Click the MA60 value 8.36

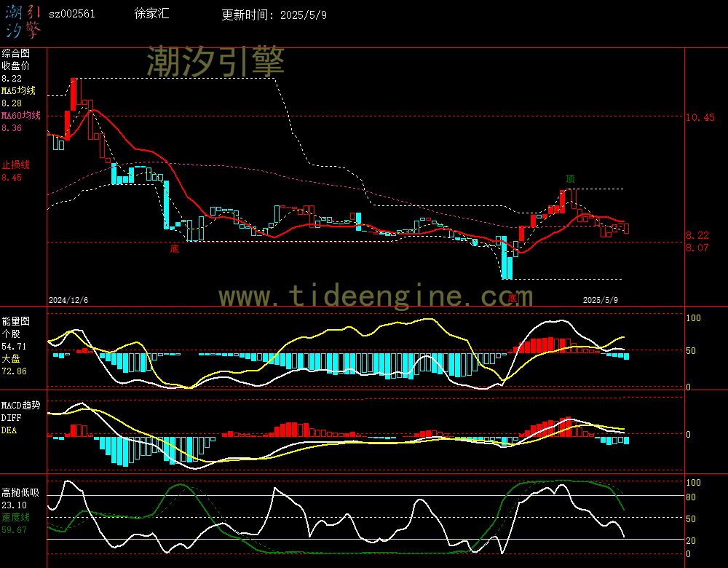pos(12,127)
